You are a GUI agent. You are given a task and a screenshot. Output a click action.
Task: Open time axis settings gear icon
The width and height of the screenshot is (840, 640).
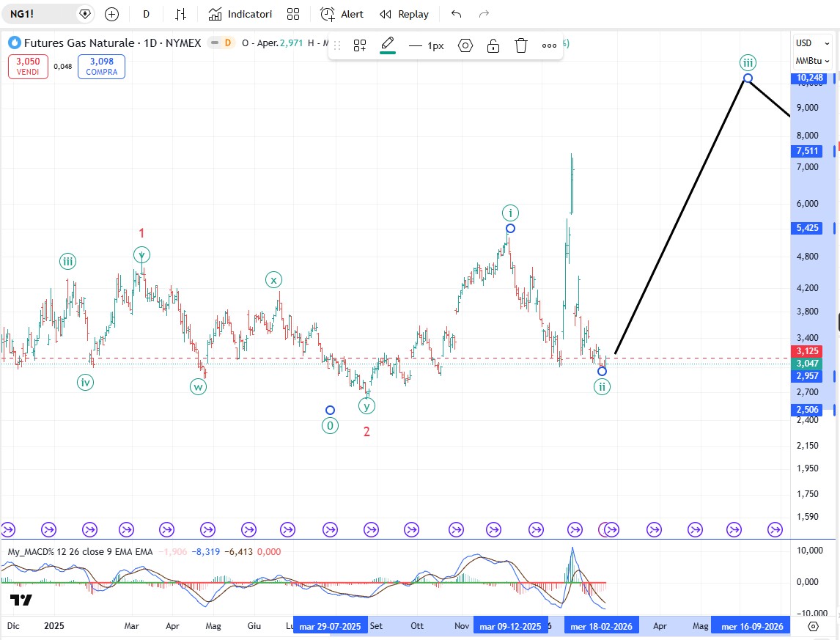pos(813,626)
